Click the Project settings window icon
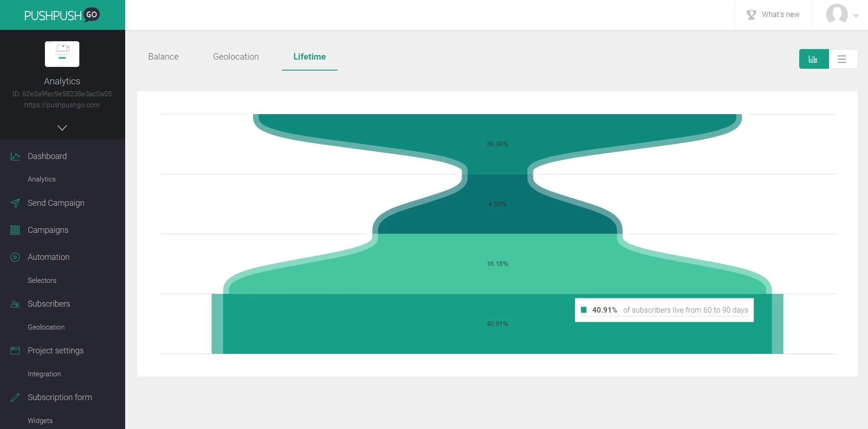 tap(15, 351)
